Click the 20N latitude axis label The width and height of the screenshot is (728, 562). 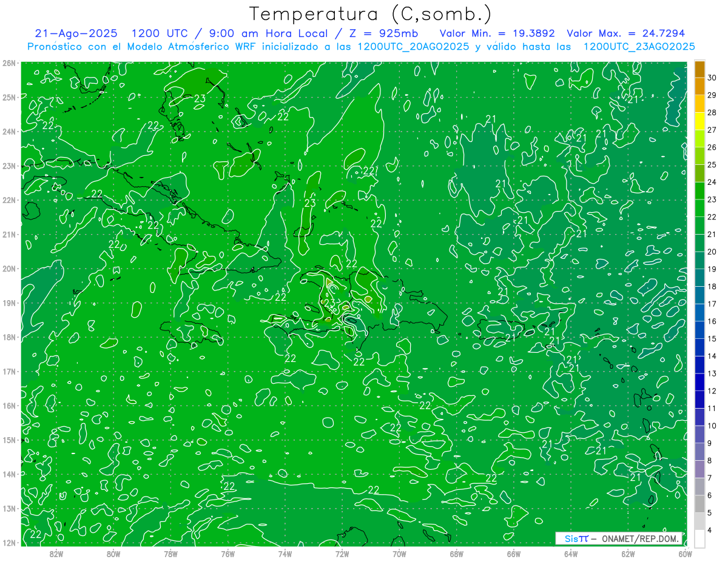point(9,269)
